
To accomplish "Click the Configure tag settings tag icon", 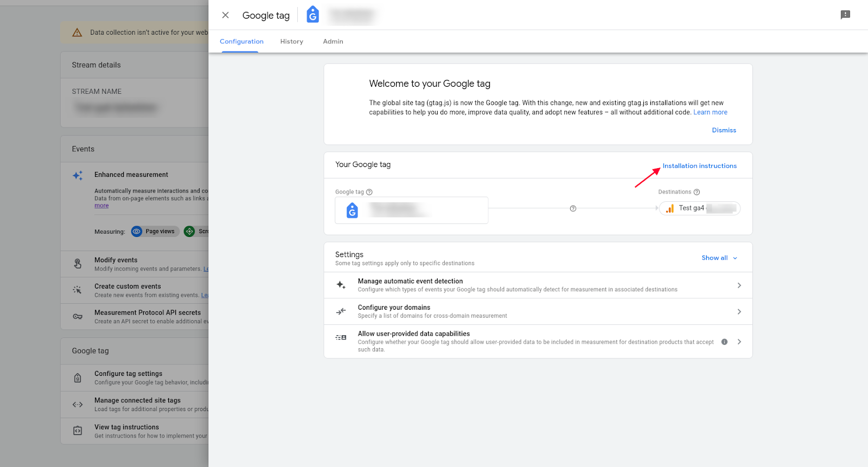I will (x=78, y=378).
